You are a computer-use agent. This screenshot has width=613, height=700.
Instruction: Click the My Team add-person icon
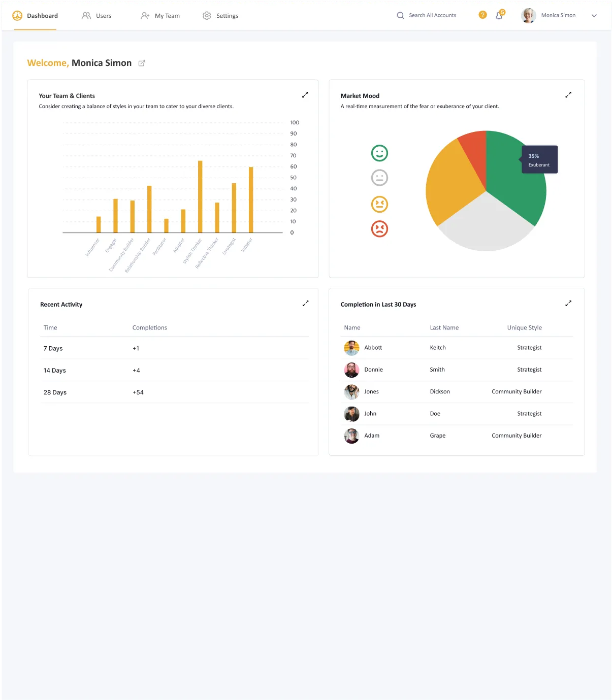click(145, 16)
